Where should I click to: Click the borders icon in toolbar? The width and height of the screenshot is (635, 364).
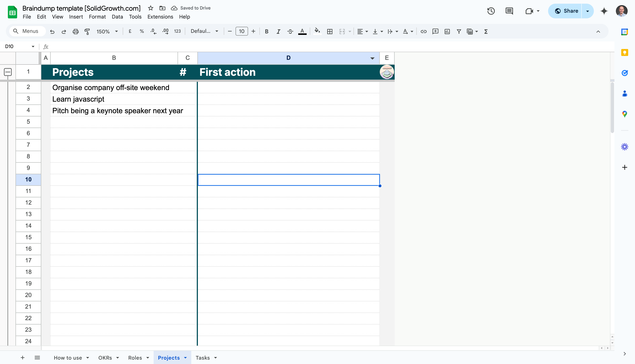coord(330,32)
